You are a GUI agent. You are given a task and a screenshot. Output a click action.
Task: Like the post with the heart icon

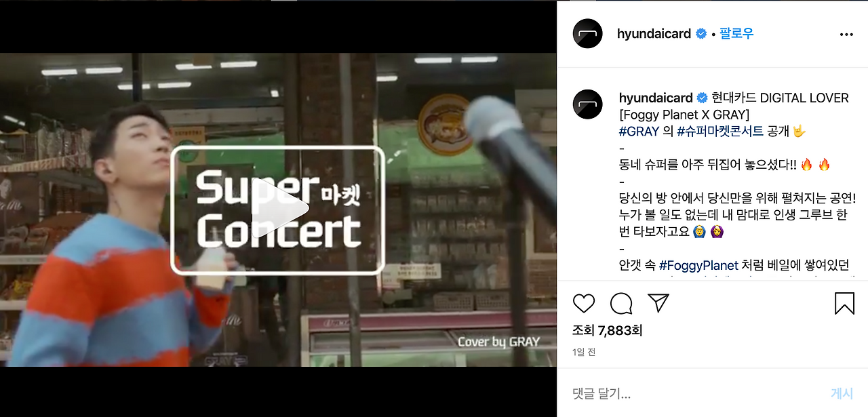pos(584,303)
